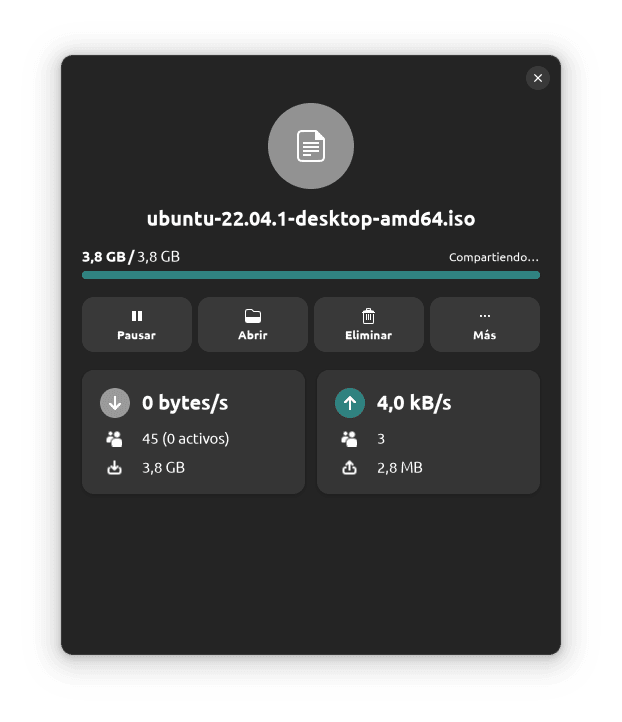Click the Compartiendo status label
The width and height of the screenshot is (622, 722).
coord(494,257)
